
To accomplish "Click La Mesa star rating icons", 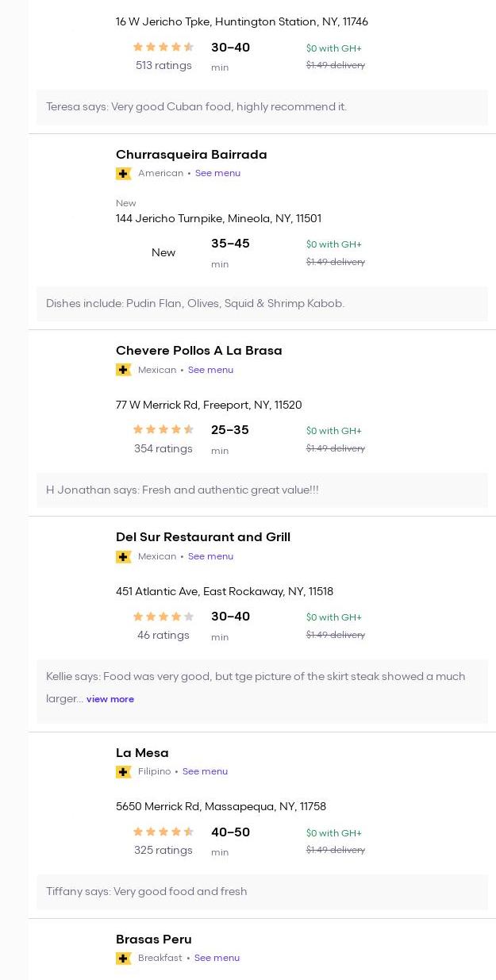I will [163, 832].
